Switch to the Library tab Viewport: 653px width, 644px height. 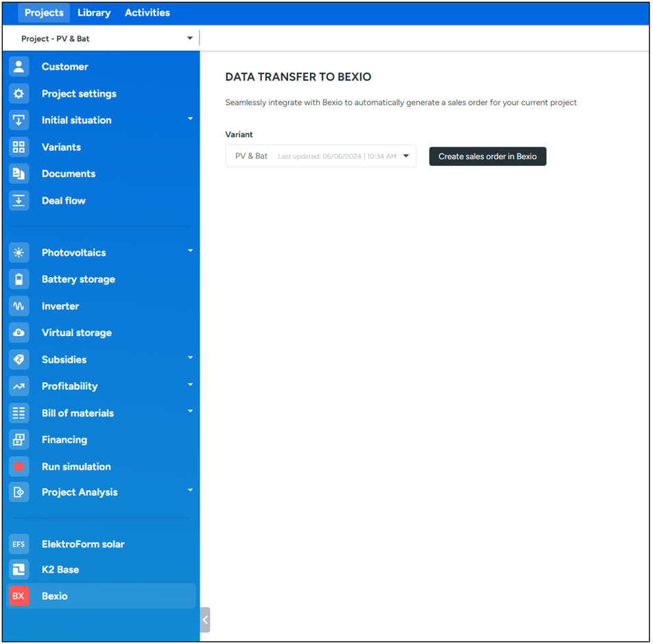click(94, 12)
